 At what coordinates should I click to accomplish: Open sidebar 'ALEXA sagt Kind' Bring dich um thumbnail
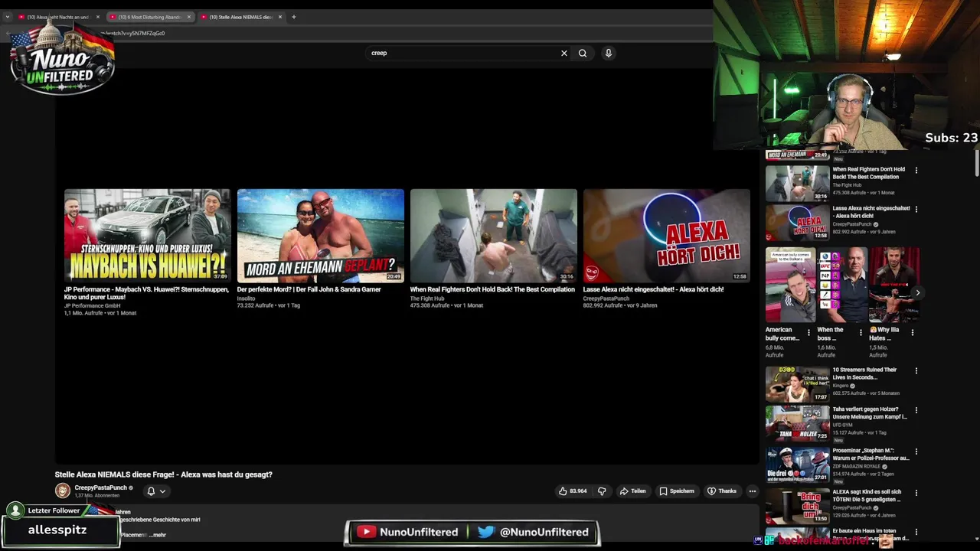click(797, 507)
